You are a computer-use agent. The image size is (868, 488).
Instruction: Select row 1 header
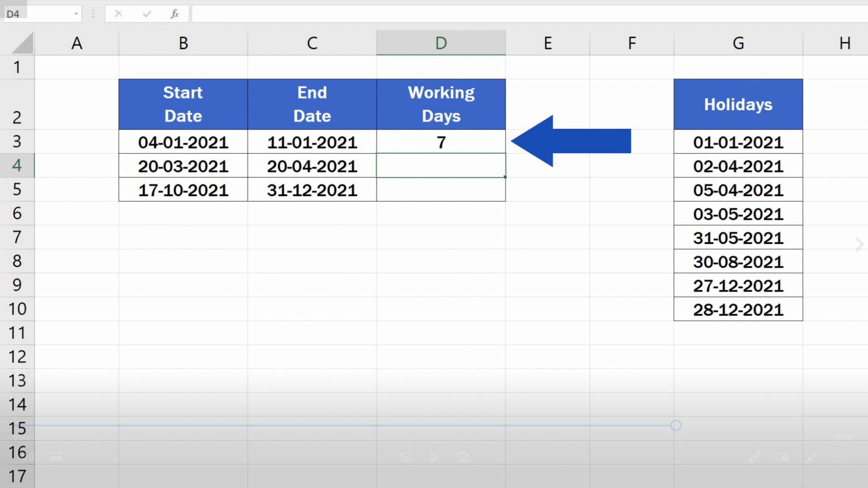click(x=17, y=67)
